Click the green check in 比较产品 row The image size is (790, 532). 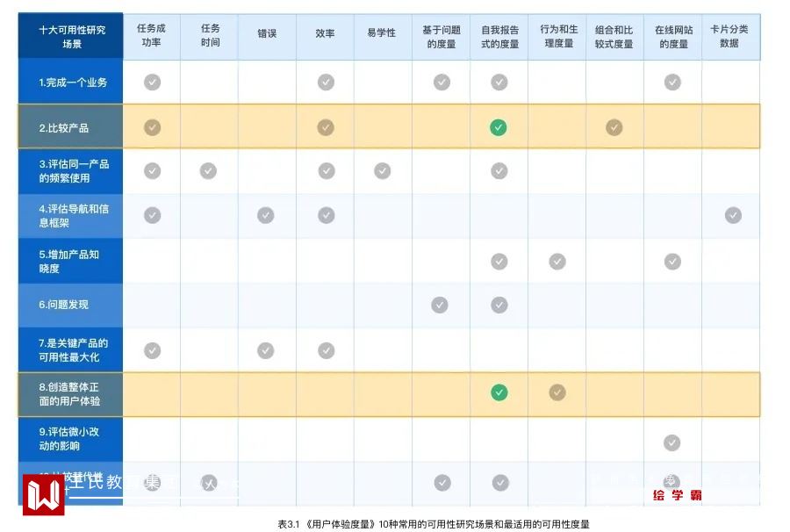point(499,127)
